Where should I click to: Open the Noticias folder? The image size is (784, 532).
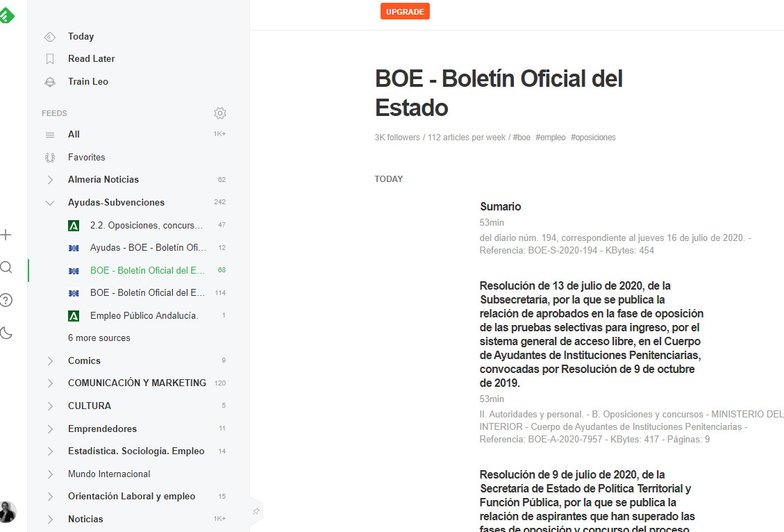[85, 519]
